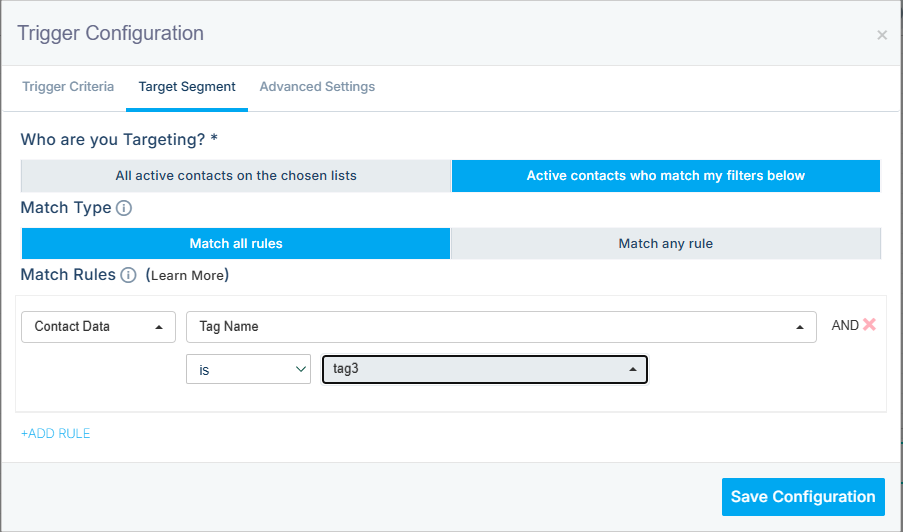903x532 pixels.
Task: Click the Trigger Configuration dialog title
Action: point(111,34)
